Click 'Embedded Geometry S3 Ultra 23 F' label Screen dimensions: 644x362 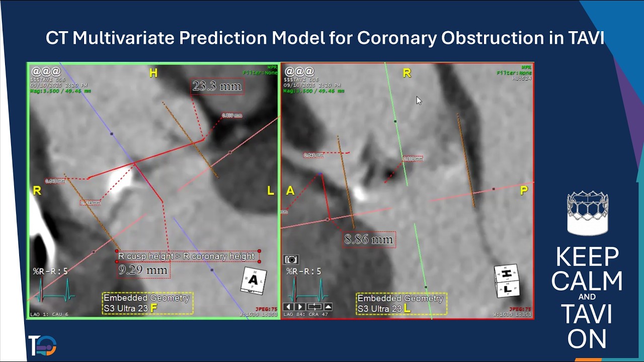147,303
